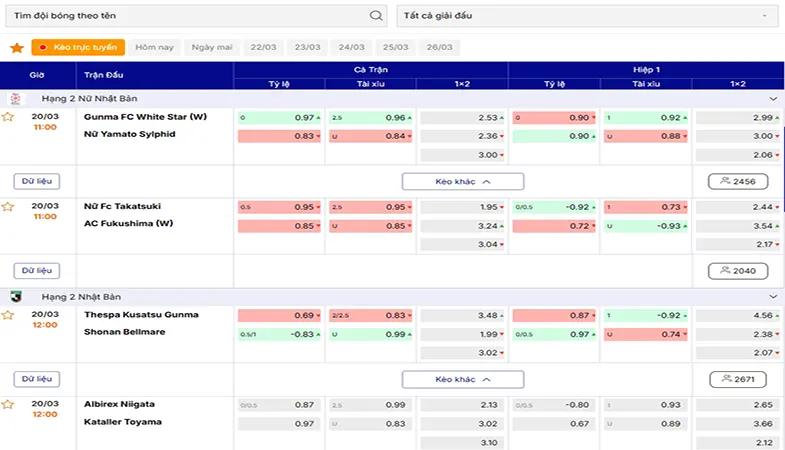
Task: Switch to the Hôm nay tab
Action: [x=154, y=47]
